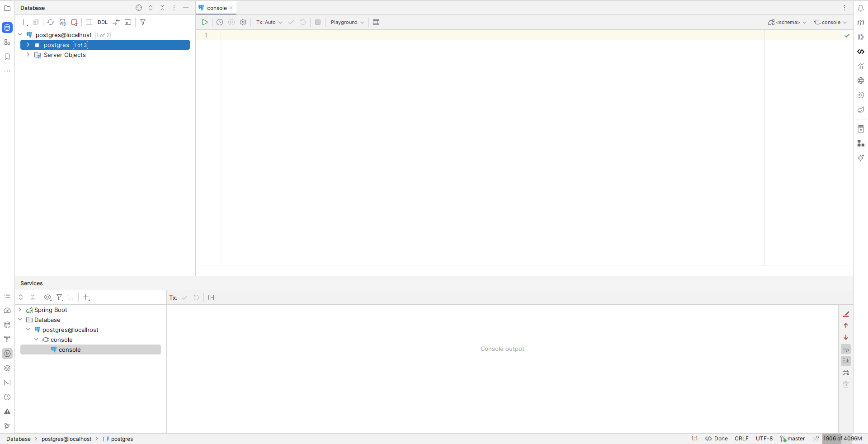The width and height of the screenshot is (868, 444).
Task: Select the console editor tab
Action: click(x=217, y=8)
